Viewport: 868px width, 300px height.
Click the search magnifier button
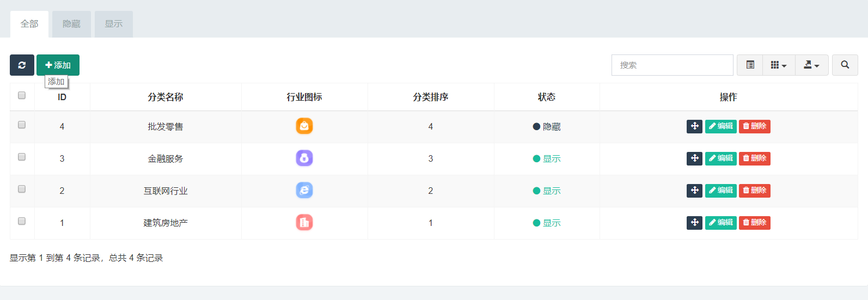pyautogui.click(x=845, y=65)
